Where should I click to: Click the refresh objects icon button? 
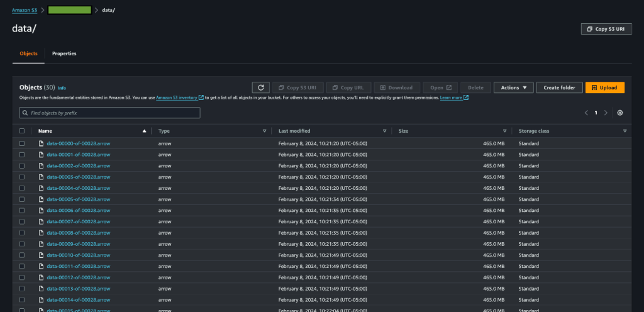coord(261,87)
